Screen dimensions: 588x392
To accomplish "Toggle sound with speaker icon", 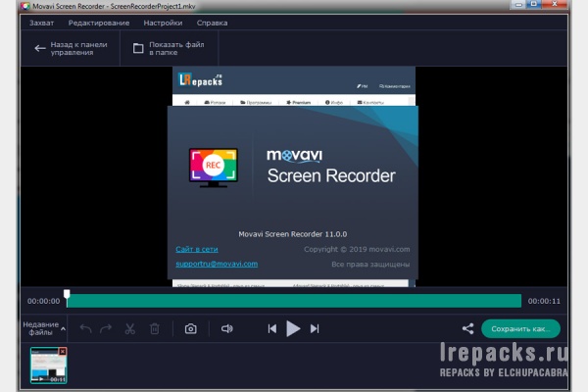I will [227, 329].
